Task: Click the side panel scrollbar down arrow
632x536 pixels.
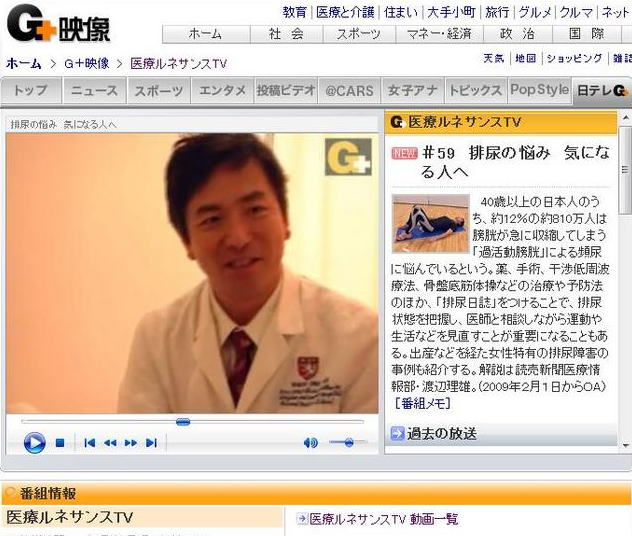Action: click(x=626, y=445)
